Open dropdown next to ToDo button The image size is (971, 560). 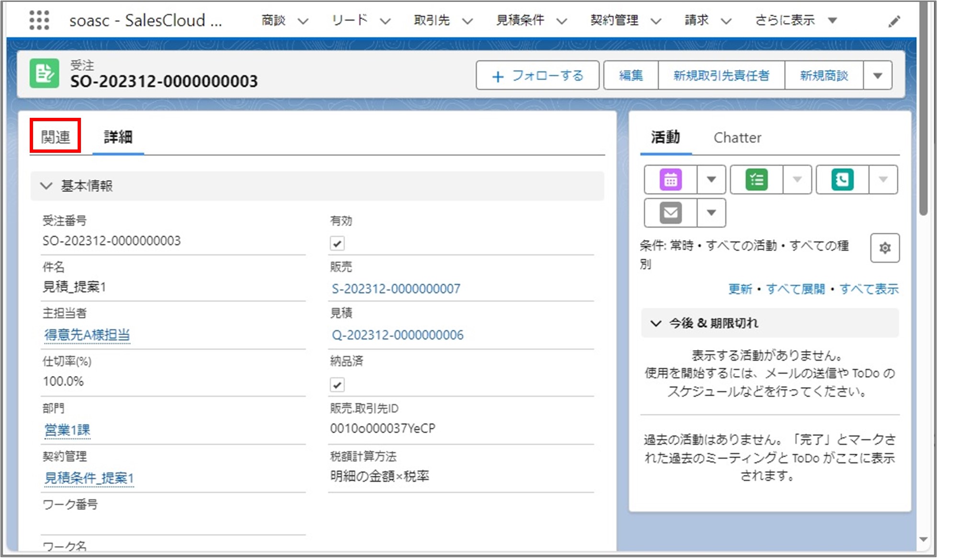[x=797, y=180]
